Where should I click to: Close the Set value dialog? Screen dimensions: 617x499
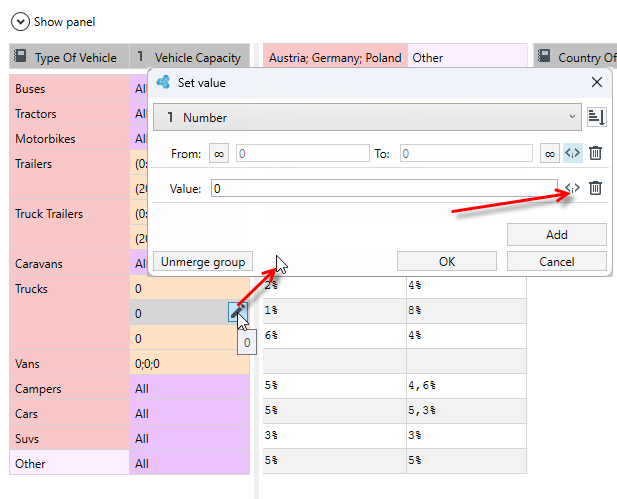point(597,82)
